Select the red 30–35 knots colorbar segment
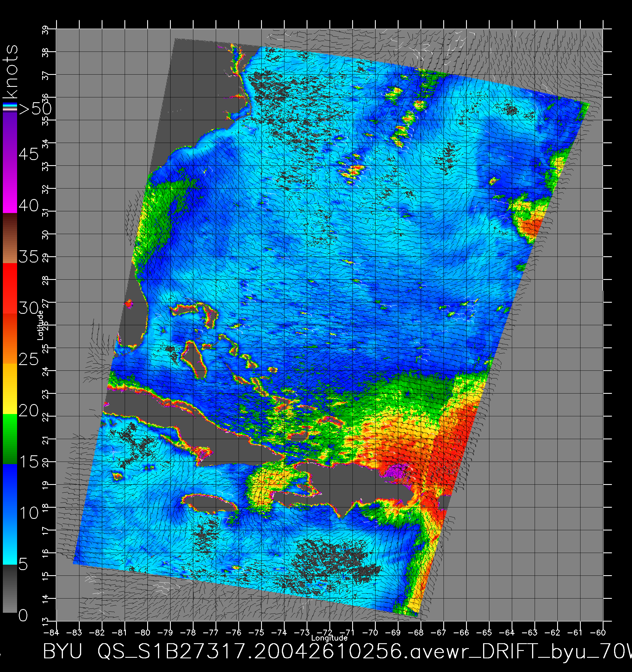Image resolution: width=632 pixels, height=672 pixels. coord(10,288)
